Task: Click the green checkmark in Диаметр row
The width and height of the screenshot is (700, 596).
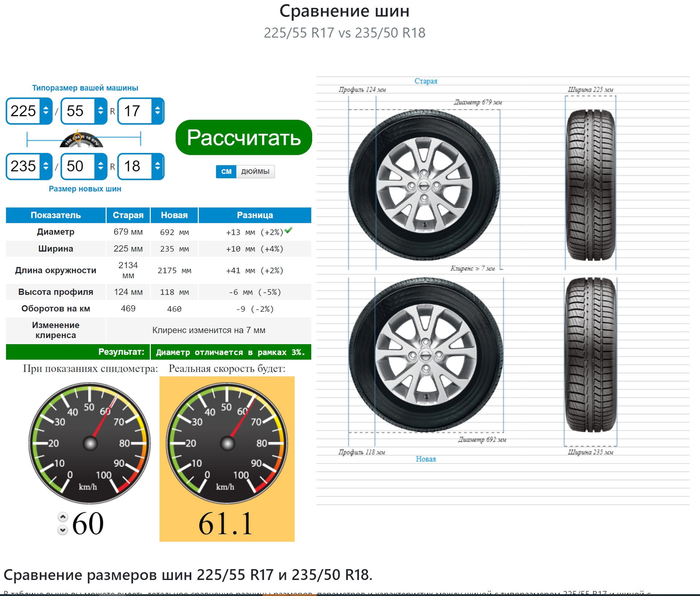Action: 288,230
